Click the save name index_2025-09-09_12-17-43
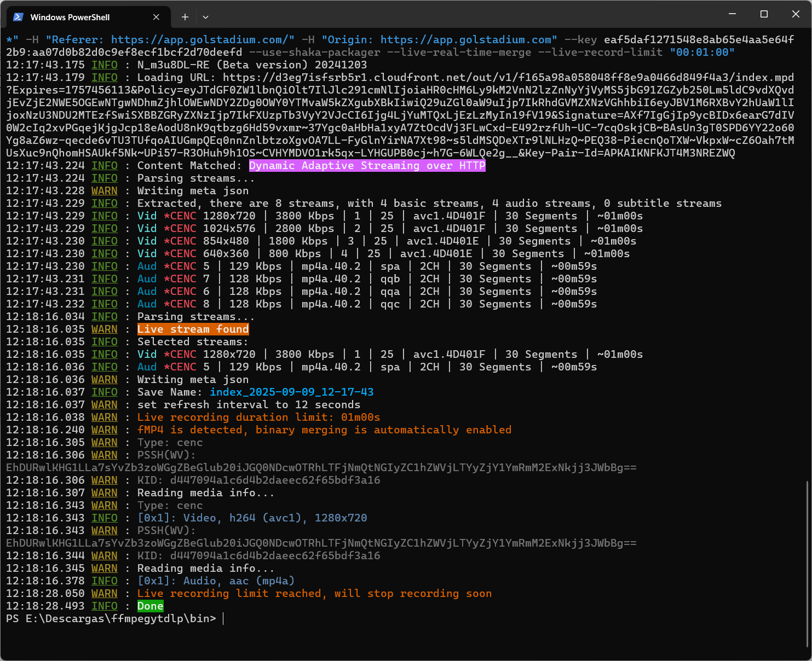 (x=291, y=392)
